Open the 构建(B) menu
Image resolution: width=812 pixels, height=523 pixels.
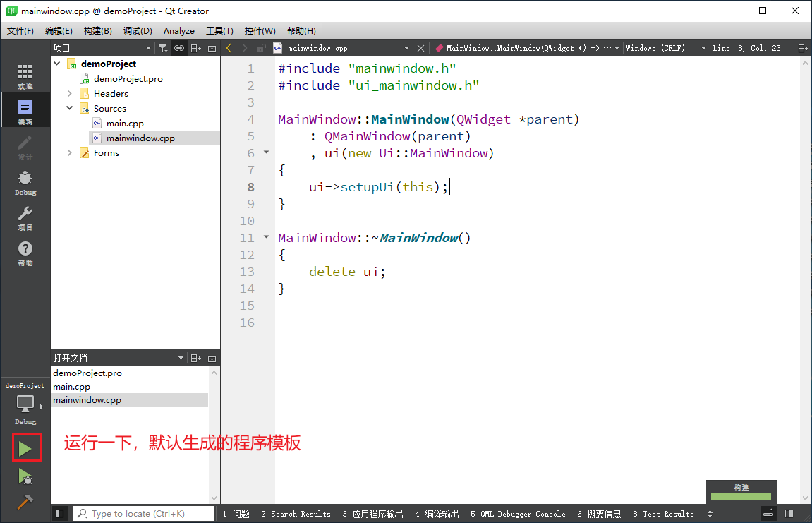coord(98,30)
